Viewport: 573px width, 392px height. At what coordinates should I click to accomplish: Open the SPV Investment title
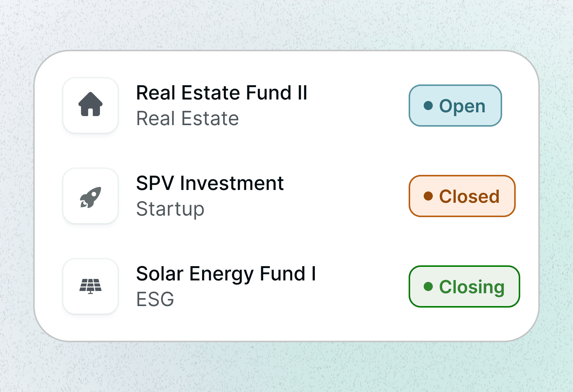[x=210, y=184]
